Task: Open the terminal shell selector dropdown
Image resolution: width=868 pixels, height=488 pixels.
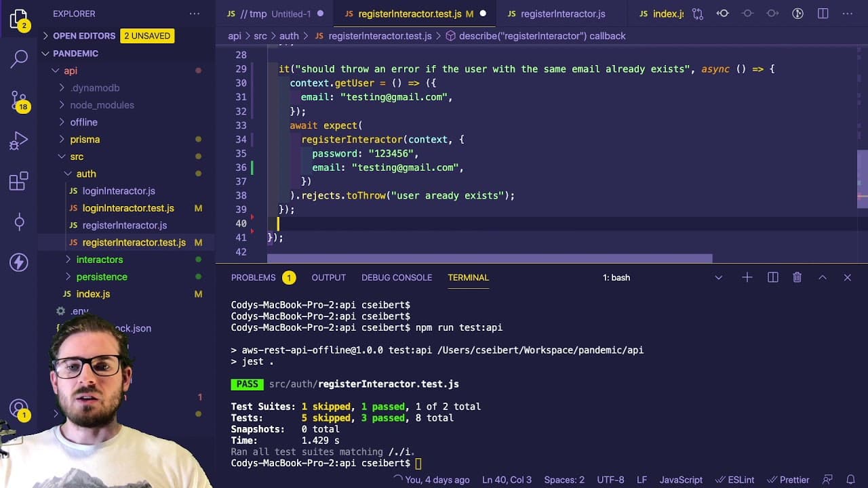Action: tap(663, 277)
